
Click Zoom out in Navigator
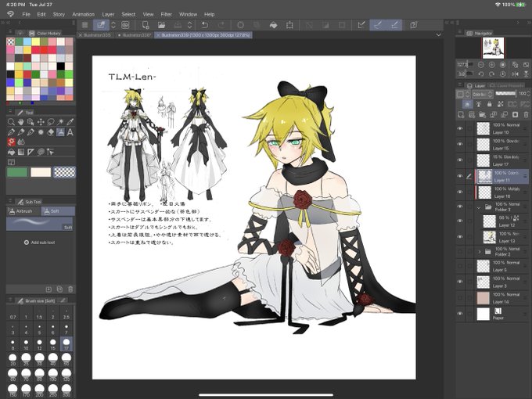(x=481, y=64)
